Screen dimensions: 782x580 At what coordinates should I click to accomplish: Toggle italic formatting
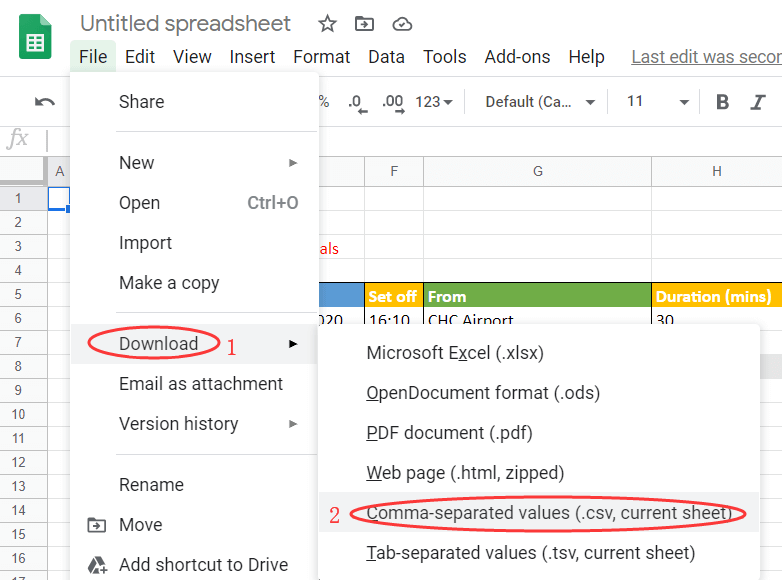(759, 102)
